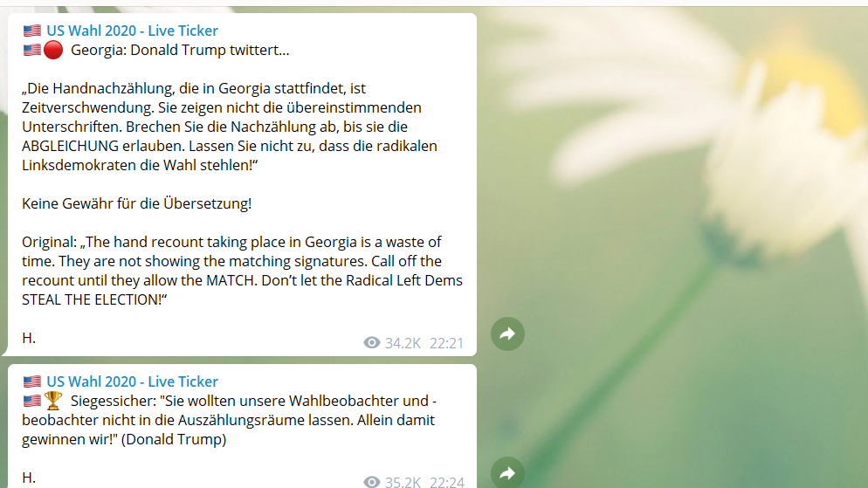
Task: Click the 34.2K view counter
Action: click(x=403, y=343)
